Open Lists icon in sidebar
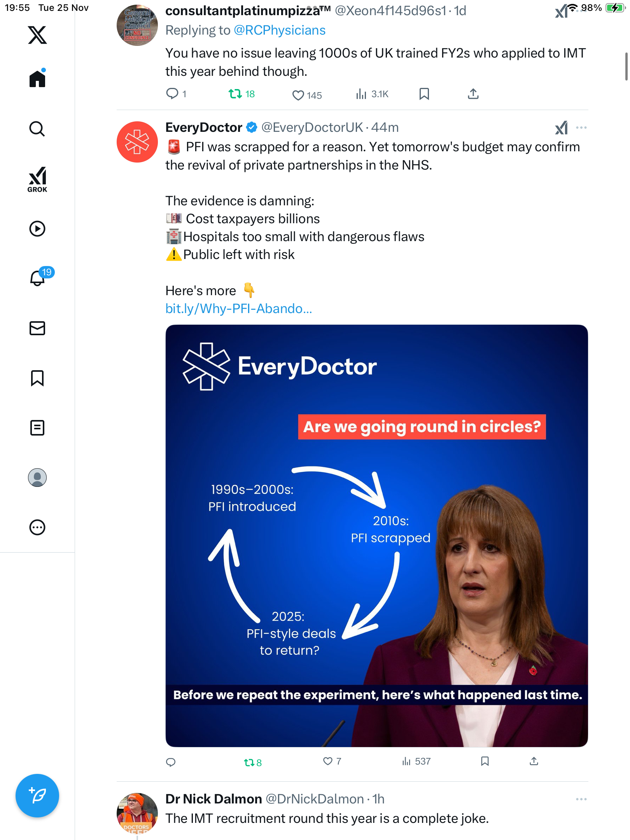 37,428
